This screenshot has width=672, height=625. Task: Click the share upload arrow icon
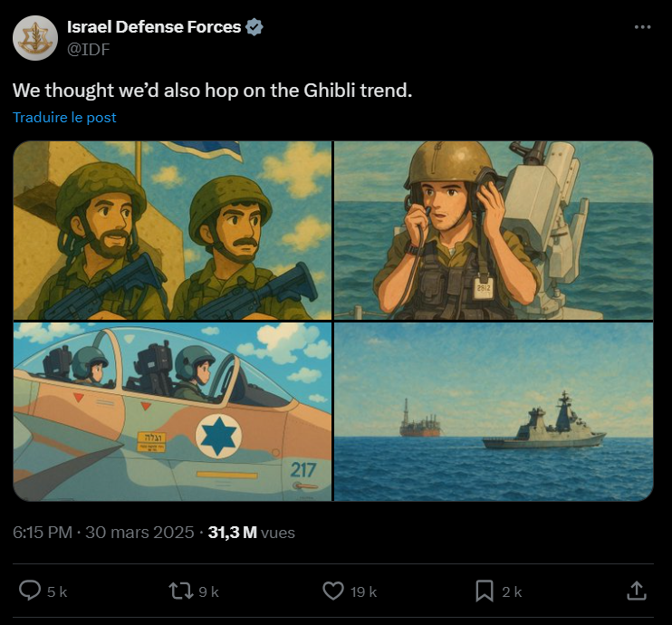pyautogui.click(x=636, y=591)
